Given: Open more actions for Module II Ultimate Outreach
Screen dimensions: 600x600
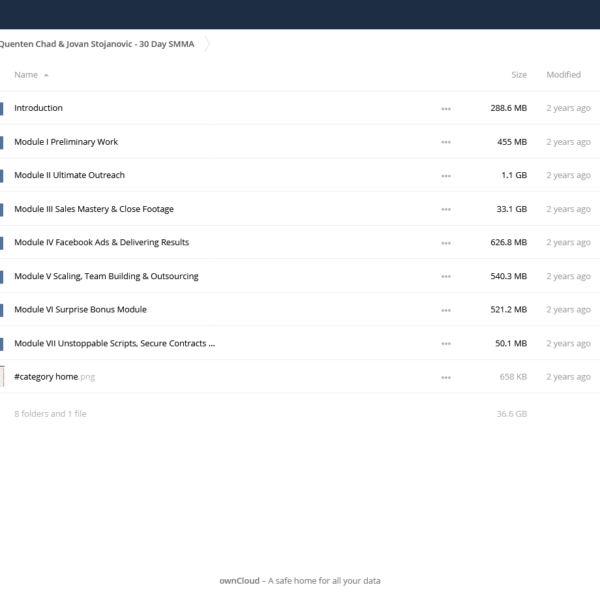Looking at the screenshot, I should (x=446, y=176).
